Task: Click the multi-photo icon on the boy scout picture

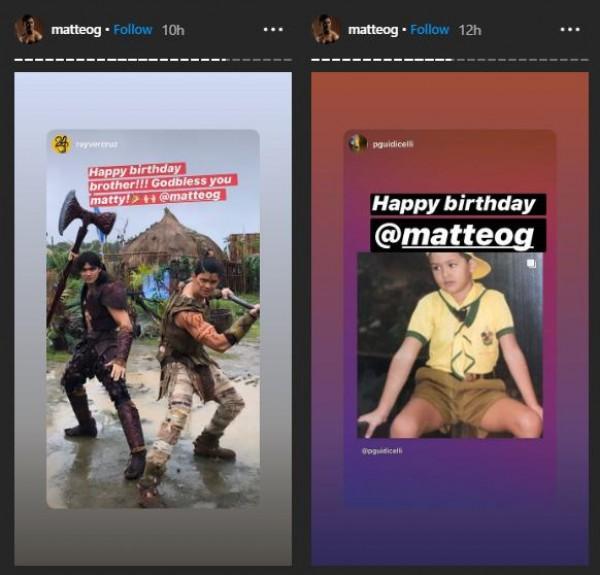Action: tap(531, 264)
